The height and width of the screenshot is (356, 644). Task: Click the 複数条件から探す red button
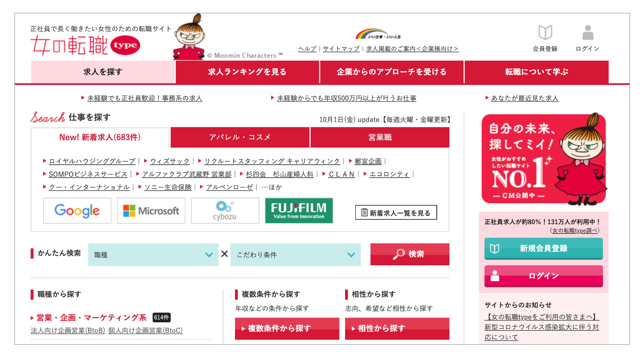287,329
